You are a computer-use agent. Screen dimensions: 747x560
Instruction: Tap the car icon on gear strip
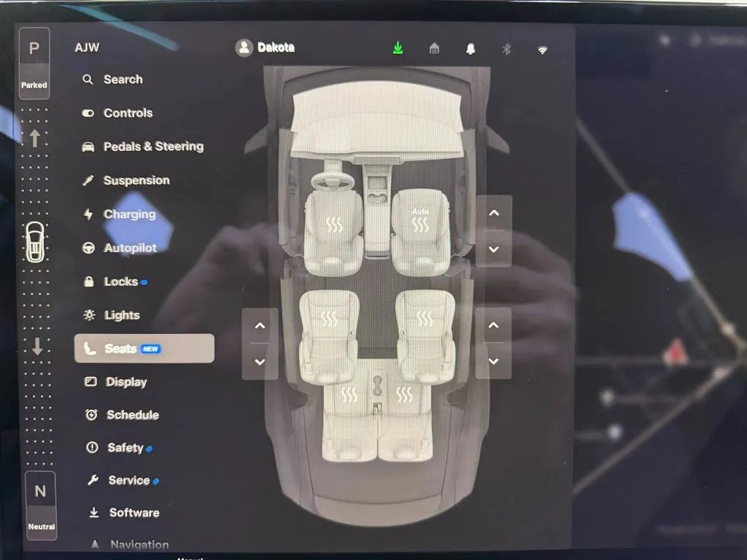[x=34, y=242]
